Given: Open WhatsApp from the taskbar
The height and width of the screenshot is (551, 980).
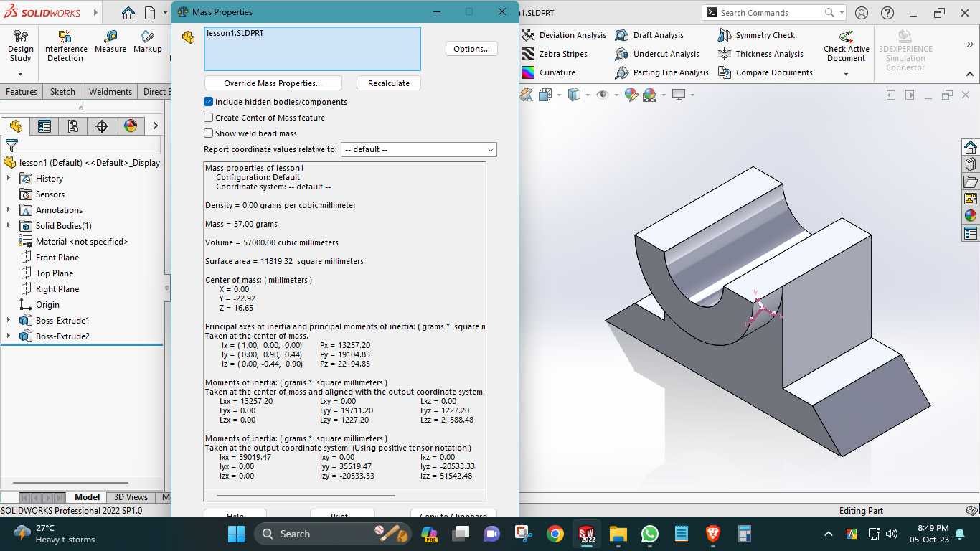Looking at the screenshot, I should tap(650, 534).
